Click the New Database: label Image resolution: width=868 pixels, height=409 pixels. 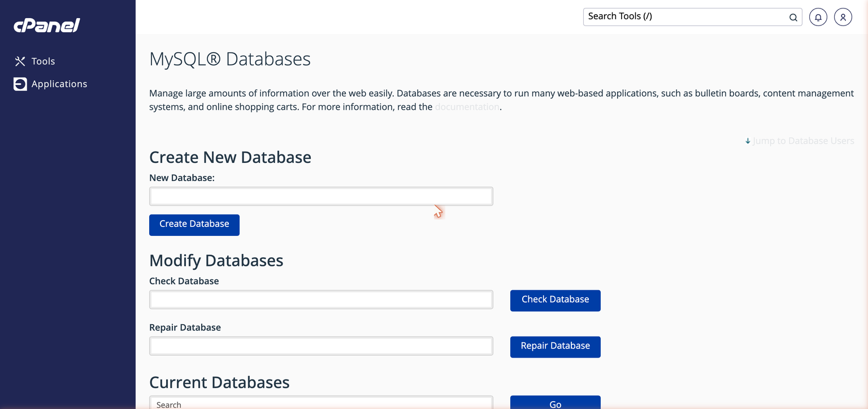pos(182,178)
